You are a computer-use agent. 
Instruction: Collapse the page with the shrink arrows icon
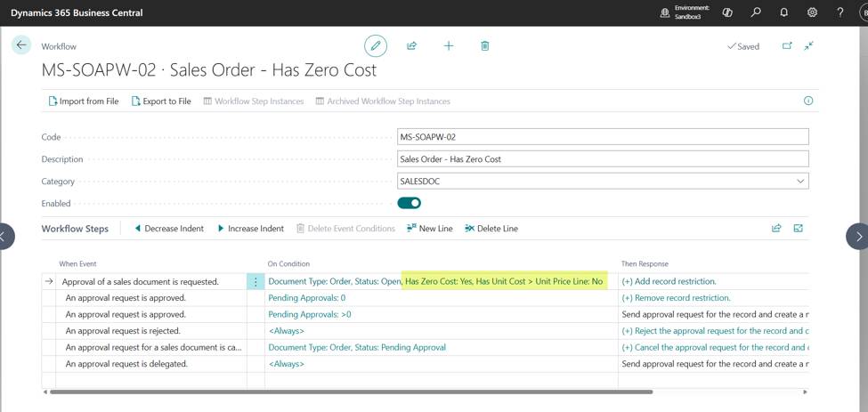pos(808,46)
